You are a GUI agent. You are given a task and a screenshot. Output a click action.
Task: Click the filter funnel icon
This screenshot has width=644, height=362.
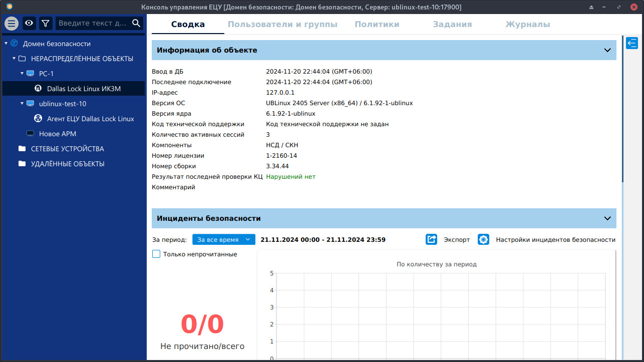(x=46, y=23)
